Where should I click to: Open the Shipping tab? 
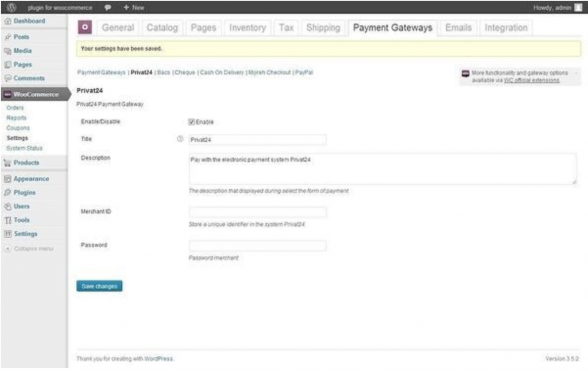tap(323, 28)
